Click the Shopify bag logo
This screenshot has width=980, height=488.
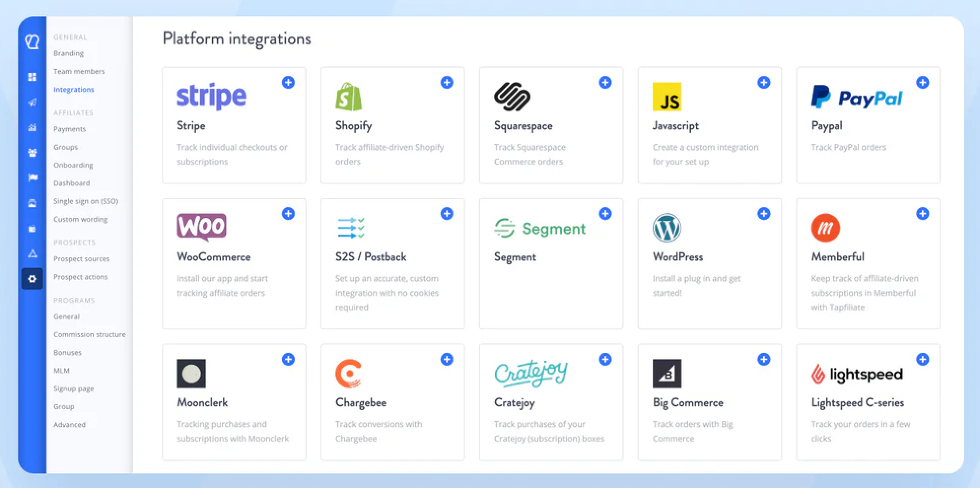coord(349,97)
